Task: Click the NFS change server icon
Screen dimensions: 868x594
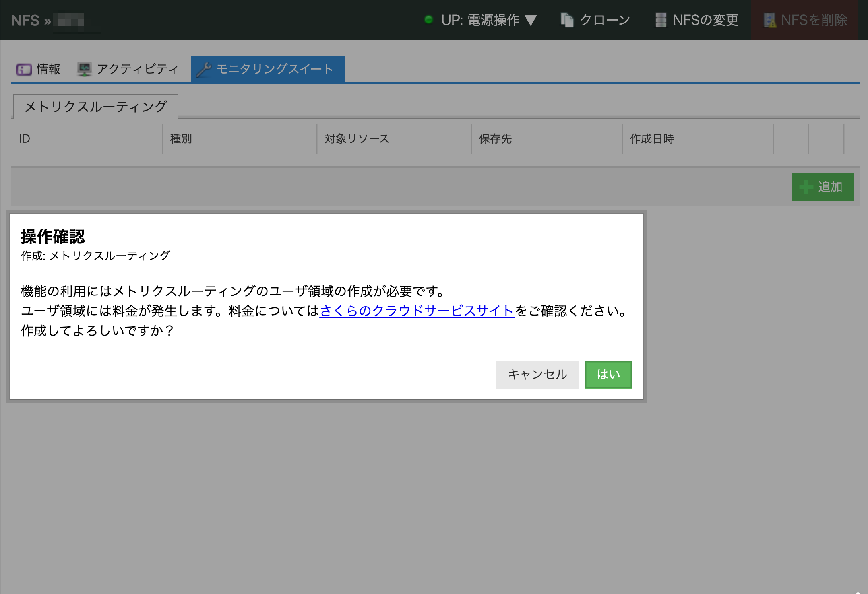Action: point(661,20)
